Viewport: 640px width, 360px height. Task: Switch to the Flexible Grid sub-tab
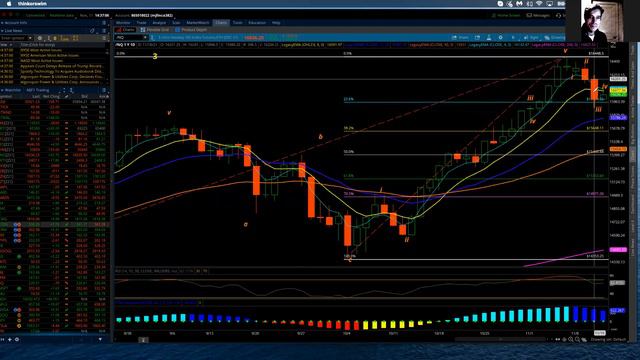coord(155,30)
